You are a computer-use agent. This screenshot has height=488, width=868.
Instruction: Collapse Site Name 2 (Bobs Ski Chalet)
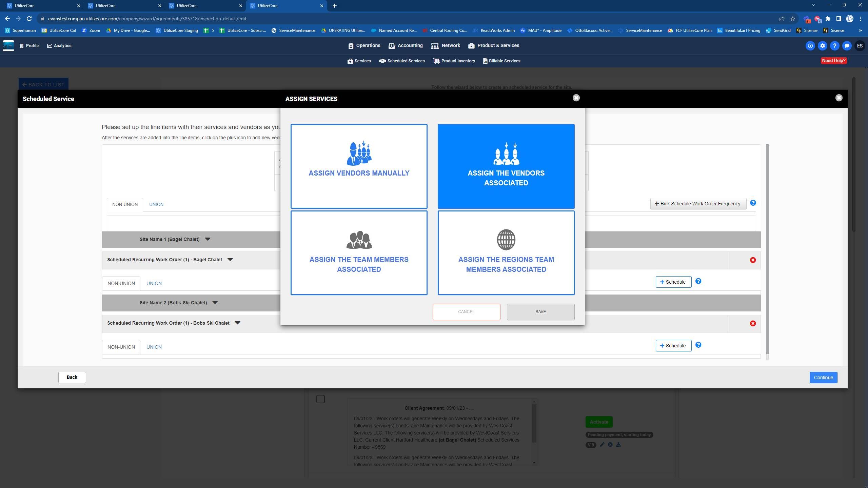point(215,303)
